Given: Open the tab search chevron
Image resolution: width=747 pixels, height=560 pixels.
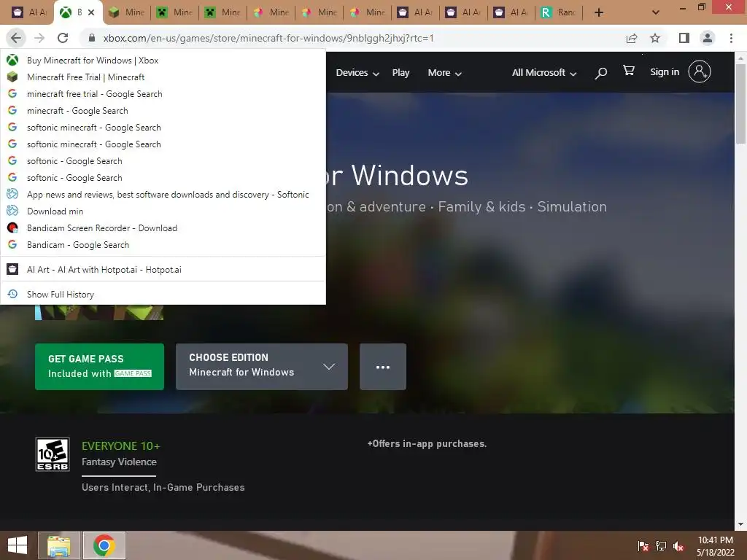Looking at the screenshot, I should 656,12.
